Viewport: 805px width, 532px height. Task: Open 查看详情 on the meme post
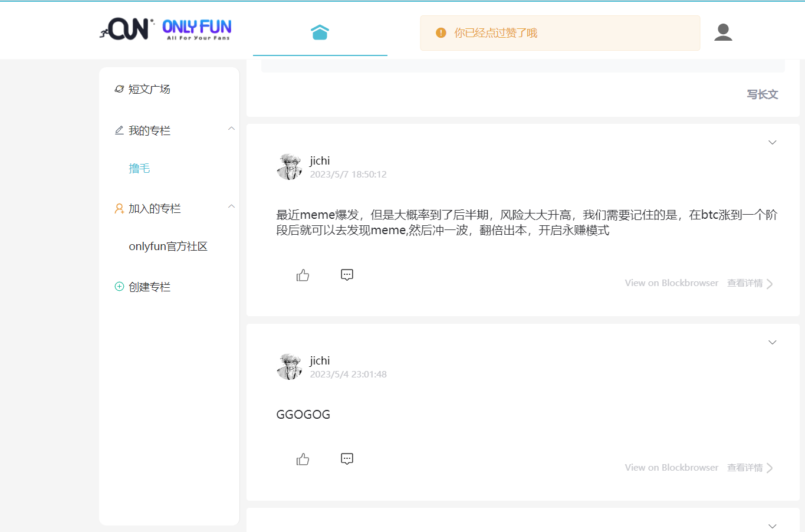(744, 283)
